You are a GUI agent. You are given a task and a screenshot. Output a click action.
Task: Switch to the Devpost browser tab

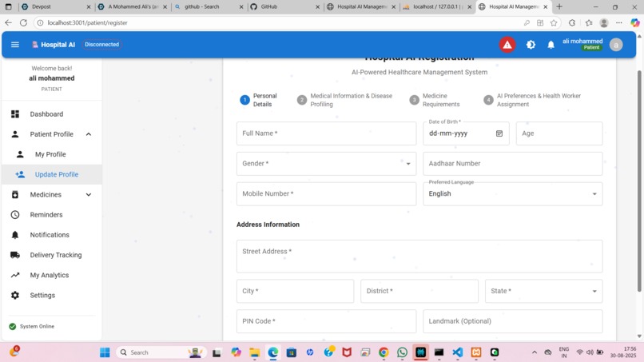56,6
